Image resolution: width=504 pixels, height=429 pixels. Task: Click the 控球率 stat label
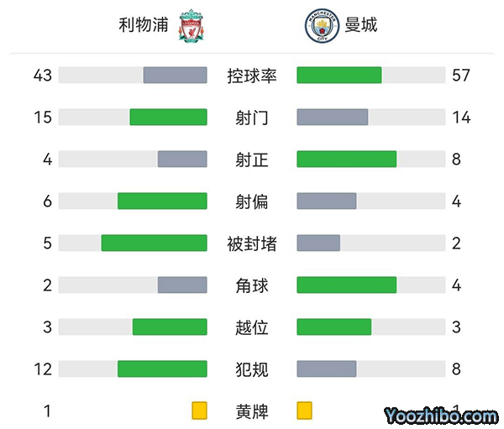tap(252, 76)
